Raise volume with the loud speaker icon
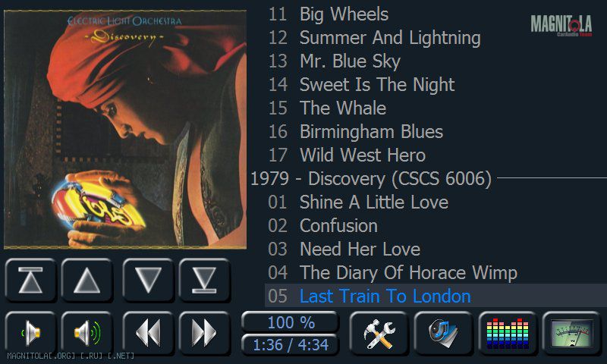607x364 pixels. [x=87, y=333]
